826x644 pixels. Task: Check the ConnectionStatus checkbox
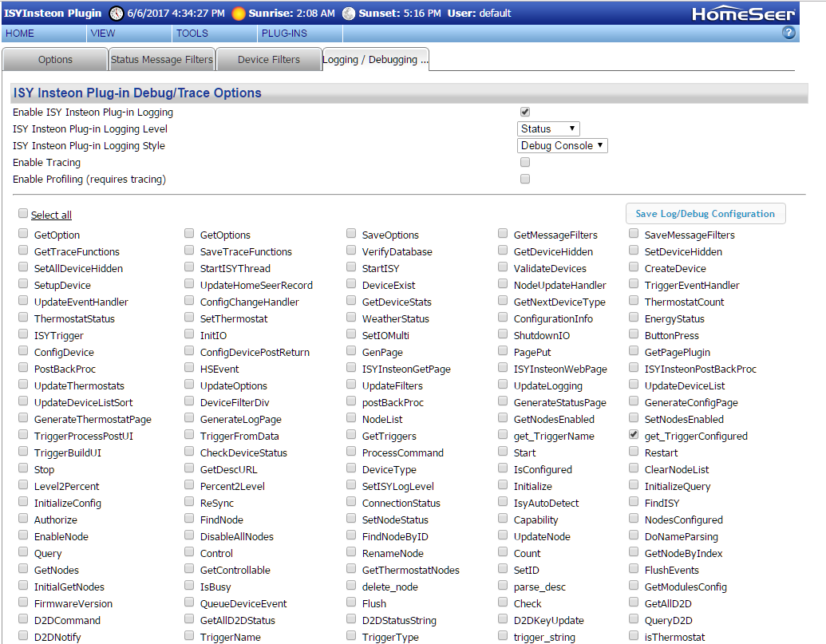(351, 502)
